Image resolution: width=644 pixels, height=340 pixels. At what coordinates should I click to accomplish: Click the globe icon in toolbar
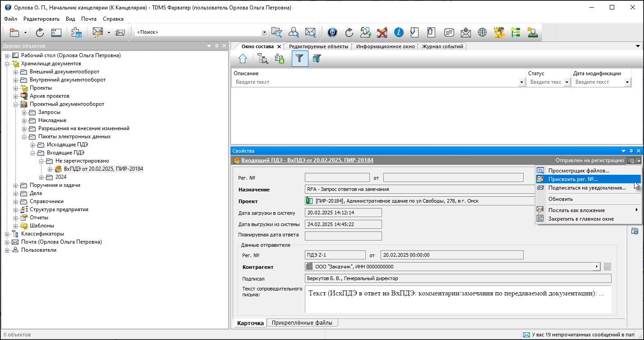click(x=482, y=32)
